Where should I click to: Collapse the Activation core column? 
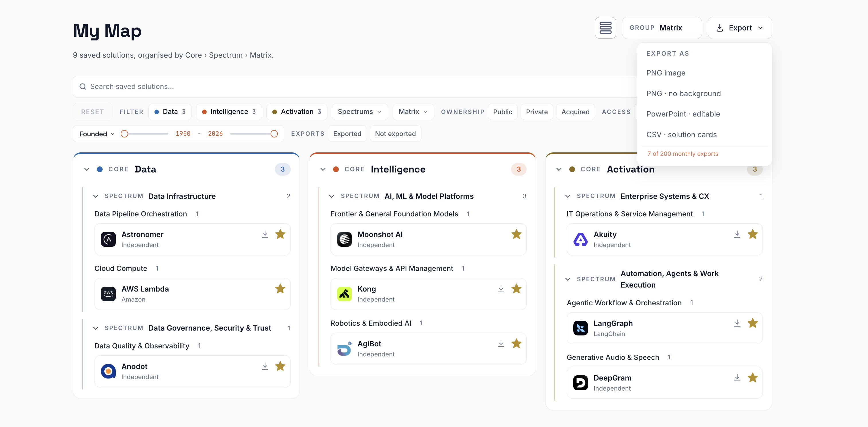tap(559, 169)
